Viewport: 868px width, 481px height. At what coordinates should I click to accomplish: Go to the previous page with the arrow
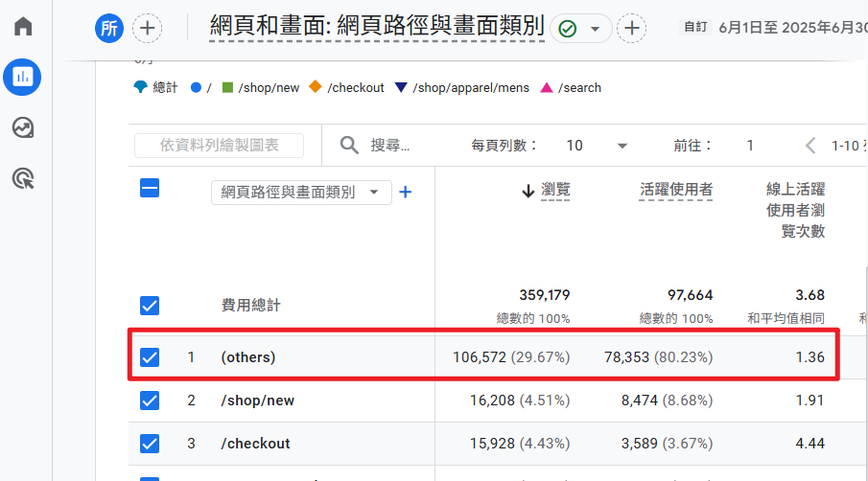pyautogui.click(x=810, y=146)
